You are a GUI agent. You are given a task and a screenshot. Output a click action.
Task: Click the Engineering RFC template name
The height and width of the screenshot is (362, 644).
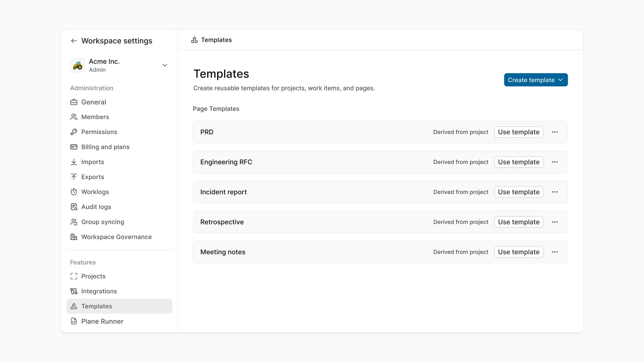(x=226, y=162)
